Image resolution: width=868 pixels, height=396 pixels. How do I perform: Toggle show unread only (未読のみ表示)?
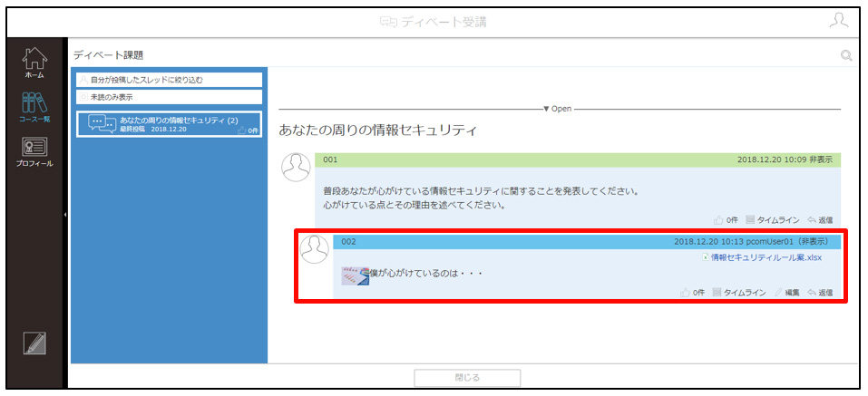pyautogui.click(x=169, y=97)
